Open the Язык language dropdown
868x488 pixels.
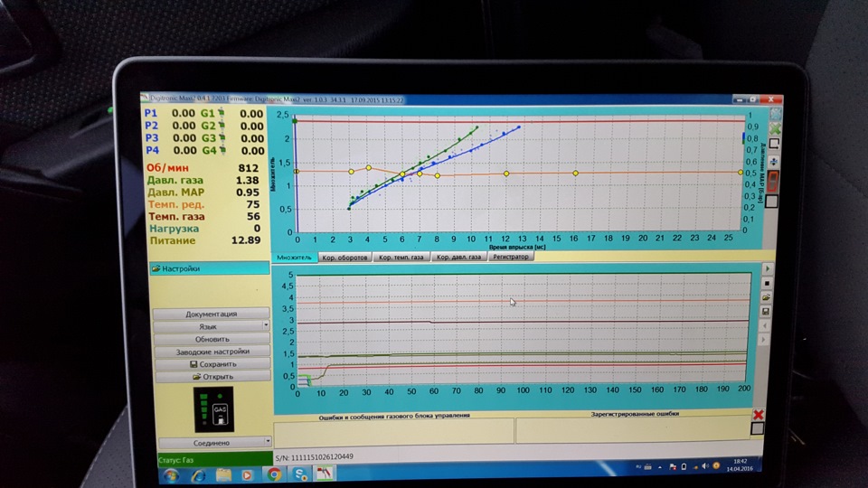pos(212,326)
